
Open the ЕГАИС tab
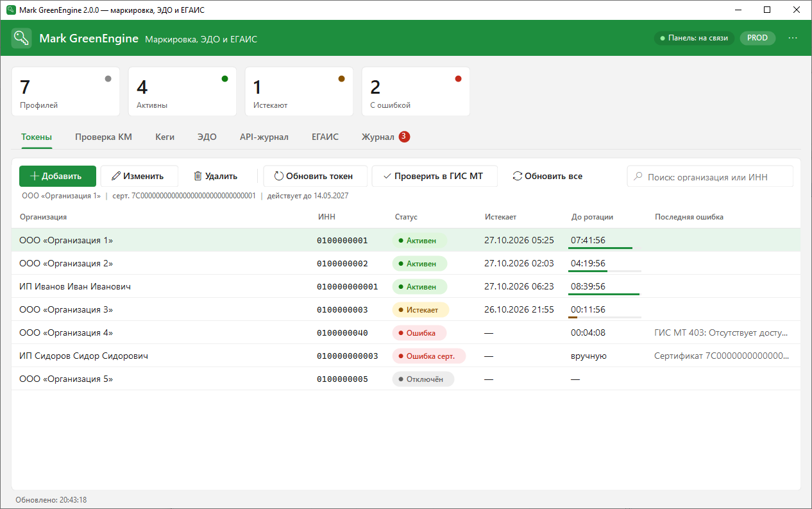click(325, 137)
